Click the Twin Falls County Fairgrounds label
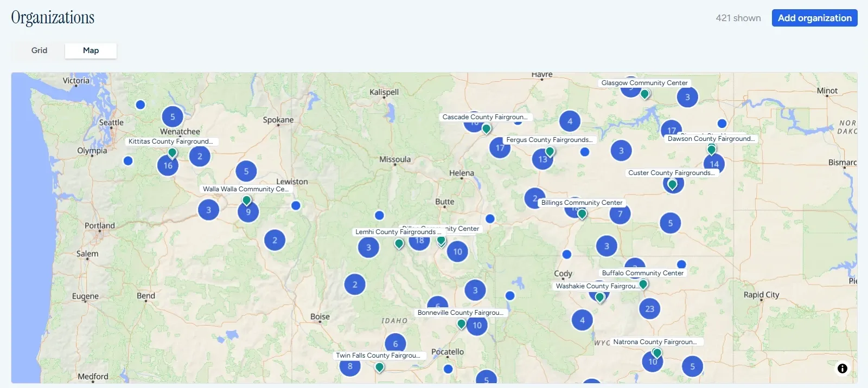Viewport: 868px width, 388px height. (x=378, y=355)
